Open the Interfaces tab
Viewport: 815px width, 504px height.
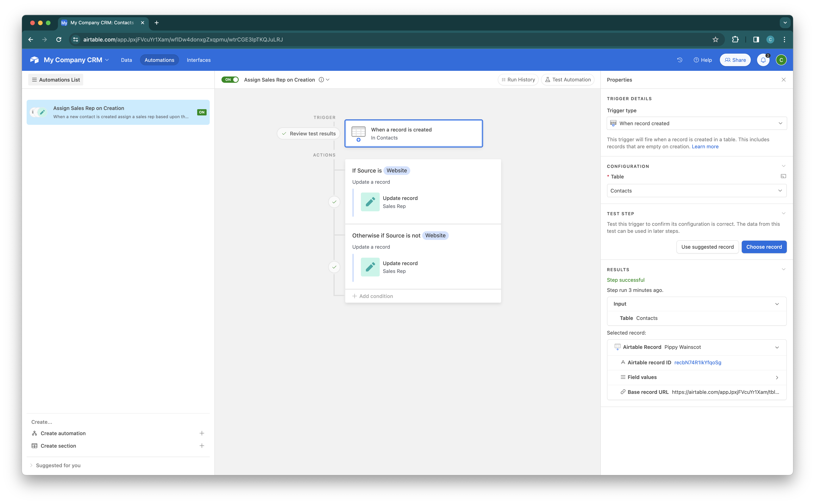(199, 60)
